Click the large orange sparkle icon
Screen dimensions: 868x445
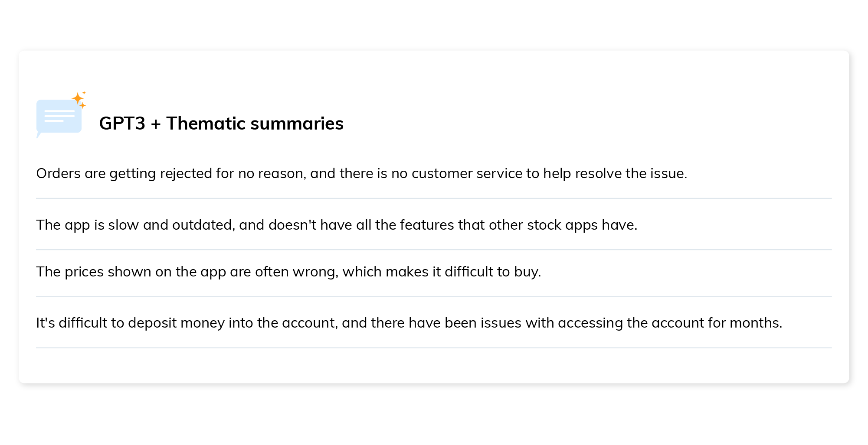(77, 98)
